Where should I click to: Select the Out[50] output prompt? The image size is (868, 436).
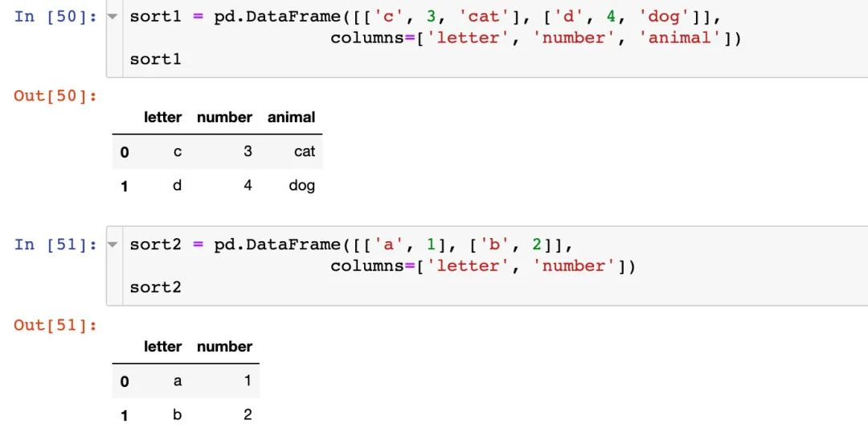tap(55, 96)
